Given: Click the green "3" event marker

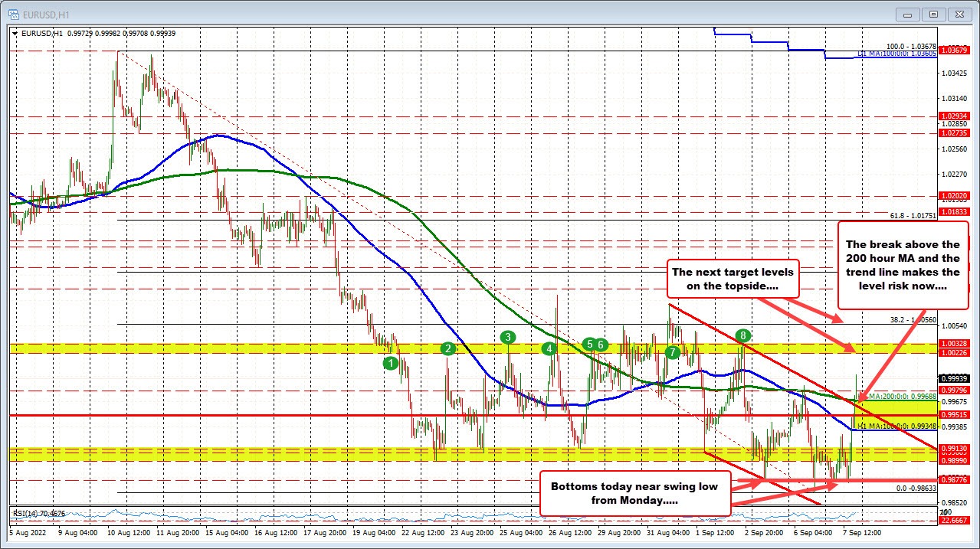Looking at the screenshot, I should click(x=506, y=336).
